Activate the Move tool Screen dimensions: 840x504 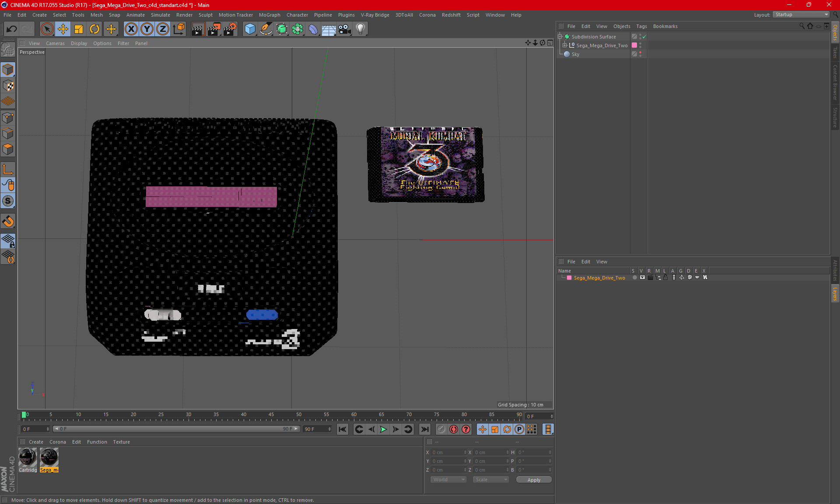pyautogui.click(x=63, y=29)
